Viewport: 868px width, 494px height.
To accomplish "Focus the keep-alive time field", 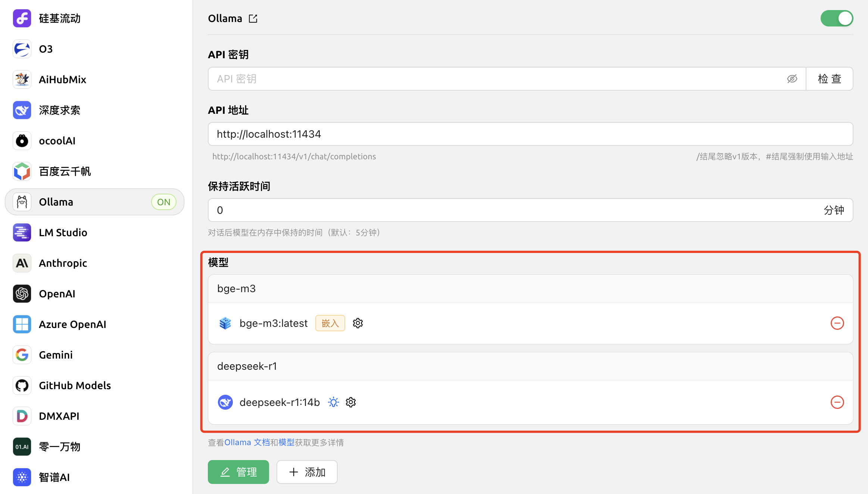I will [x=515, y=210].
